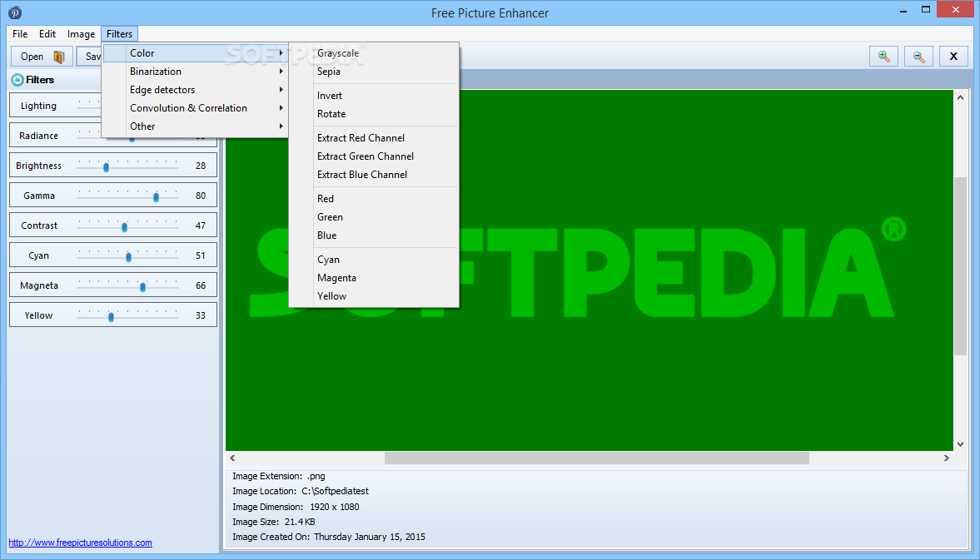Click the horizontal scrollbar left arrow
The image size is (980, 560).
(x=232, y=458)
